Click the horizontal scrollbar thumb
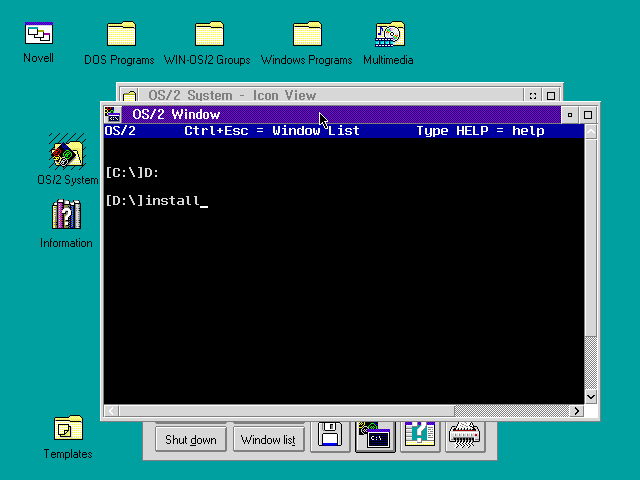Image resolution: width=640 pixels, height=480 pixels. point(287,411)
